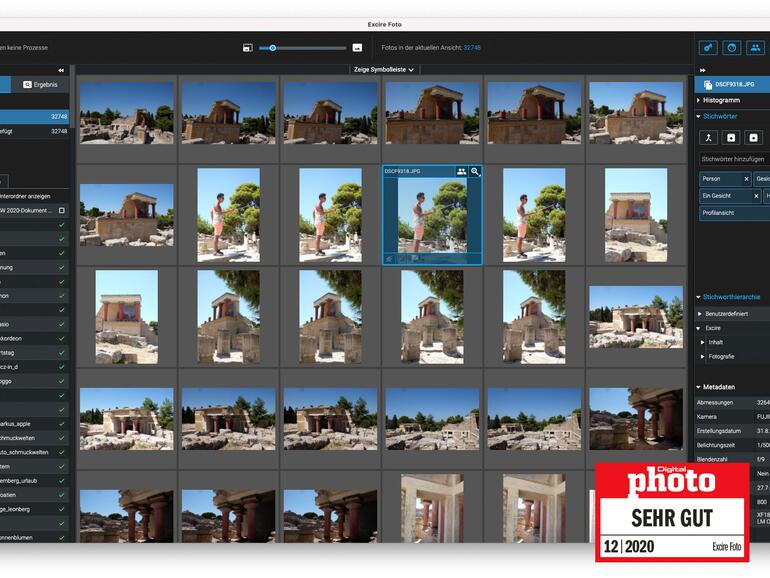This screenshot has width=770, height=578.
Task: Click the Belichtungszeit metadata row
Action: [x=732, y=445]
